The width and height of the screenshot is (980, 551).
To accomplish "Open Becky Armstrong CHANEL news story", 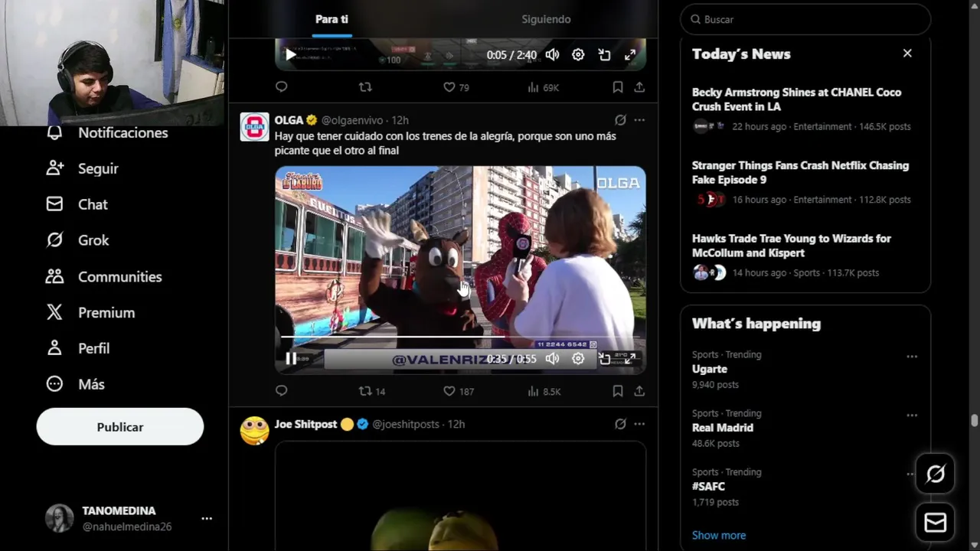I will pyautogui.click(x=805, y=109).
